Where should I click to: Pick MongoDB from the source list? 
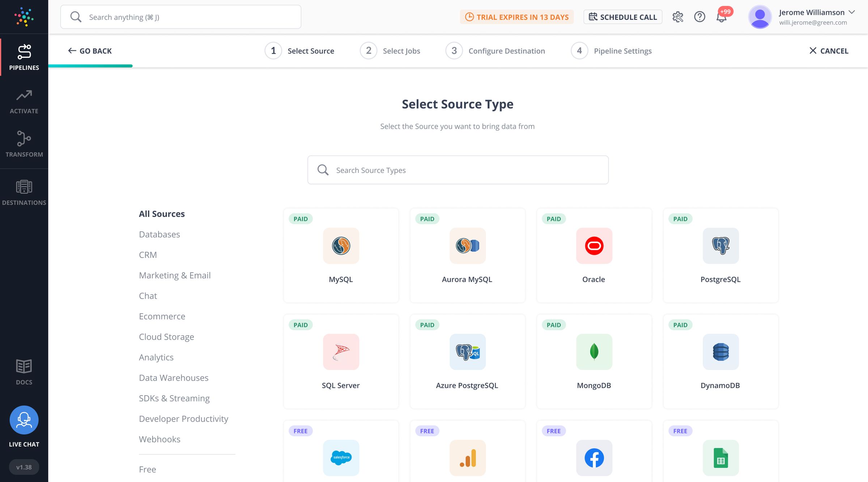pos(594,361)
